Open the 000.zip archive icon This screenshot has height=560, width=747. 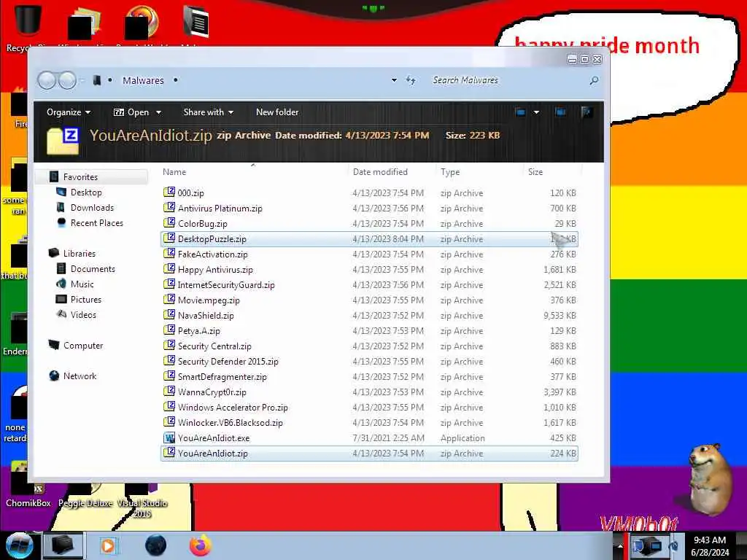click(169, 192)
